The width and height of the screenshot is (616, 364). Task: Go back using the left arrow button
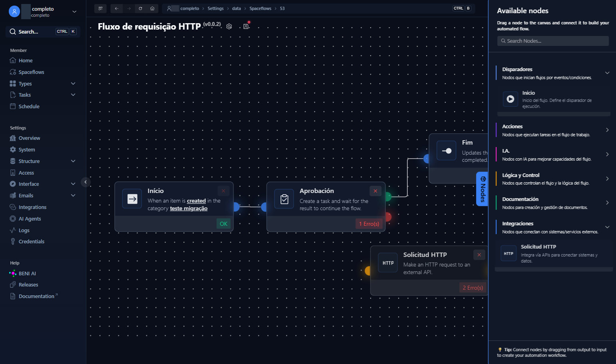[117, 8]
